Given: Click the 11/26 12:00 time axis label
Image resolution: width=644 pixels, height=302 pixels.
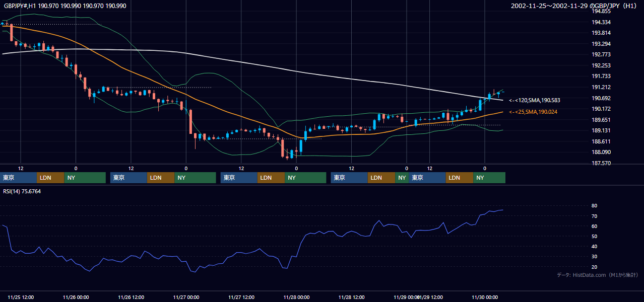Looking at the screenshot, I should click(x=131, y=297).
